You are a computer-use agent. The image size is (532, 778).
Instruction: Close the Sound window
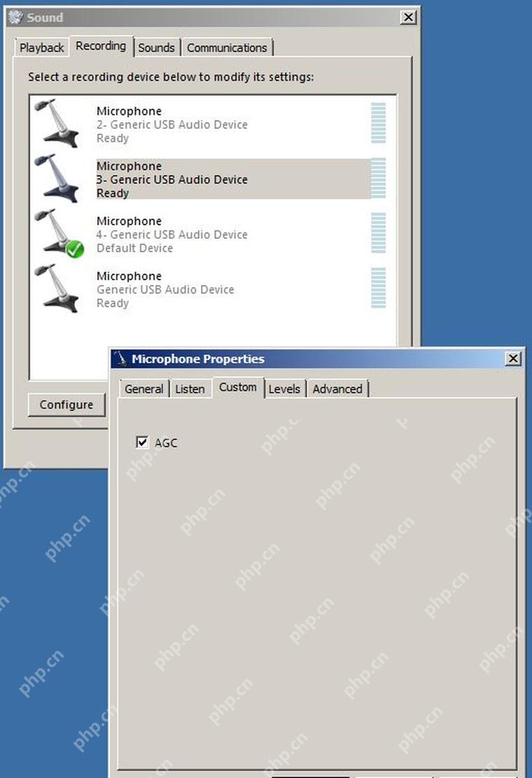click(408, 18)
